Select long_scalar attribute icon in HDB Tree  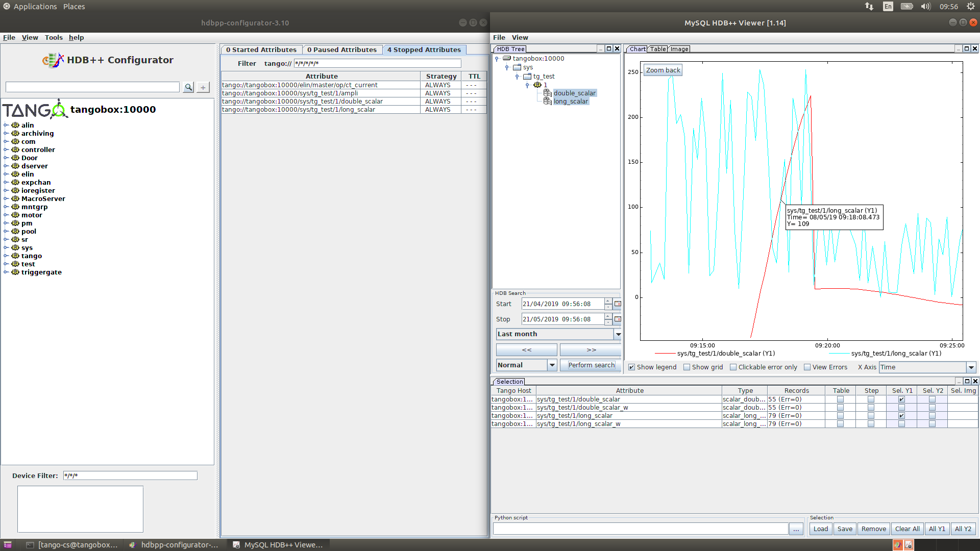pos(548,101)
